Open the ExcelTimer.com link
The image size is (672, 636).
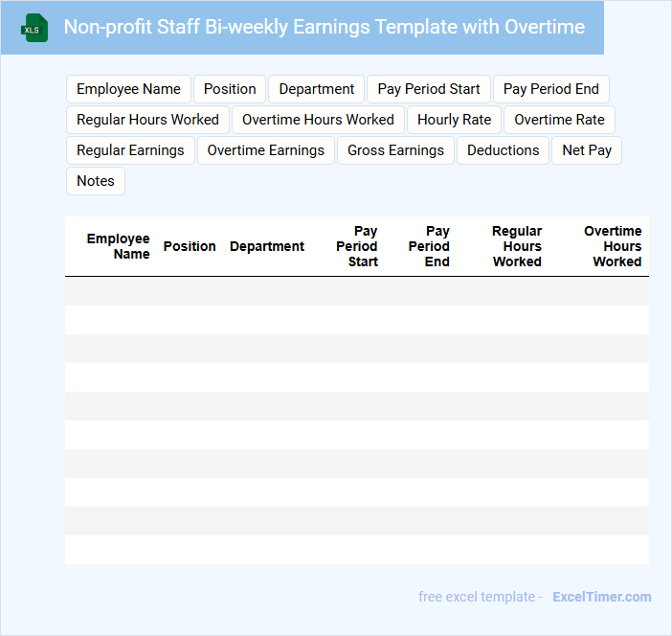click(602, 597)
